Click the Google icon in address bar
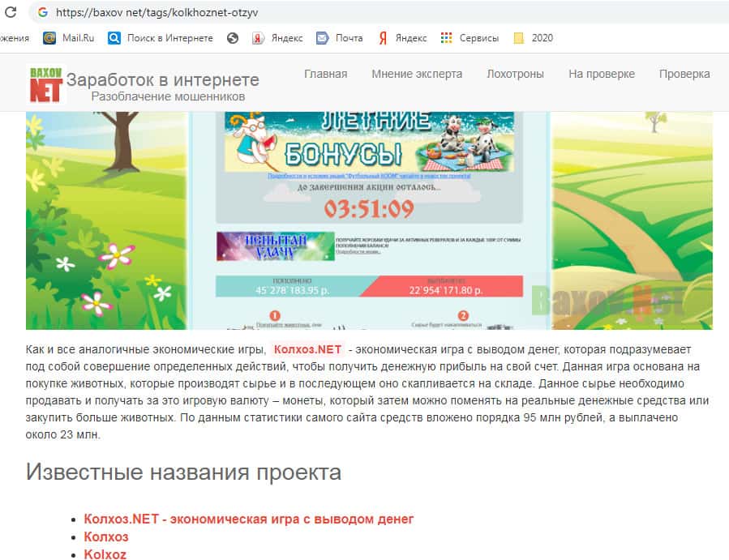Screen dimensions: 729x560 [43, 12]
